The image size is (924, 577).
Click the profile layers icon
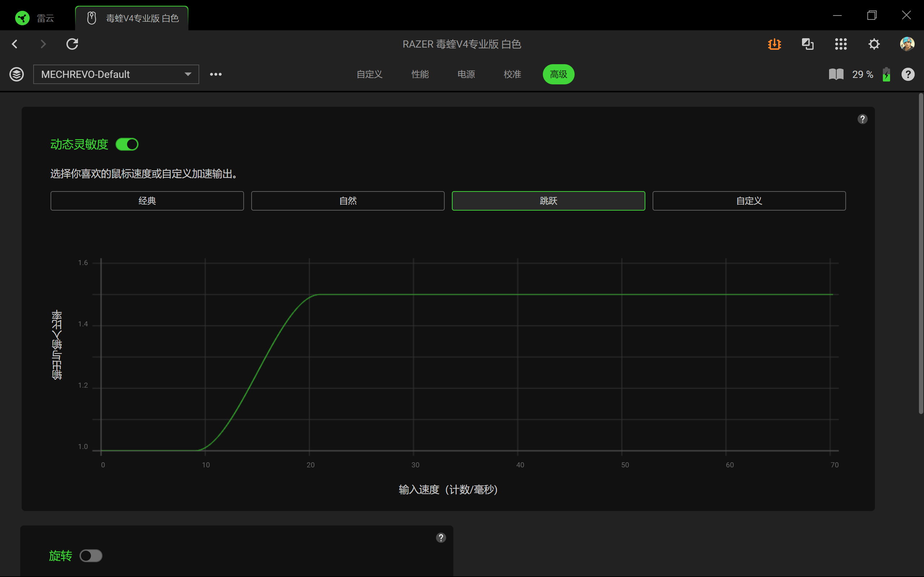coord(16,74)
